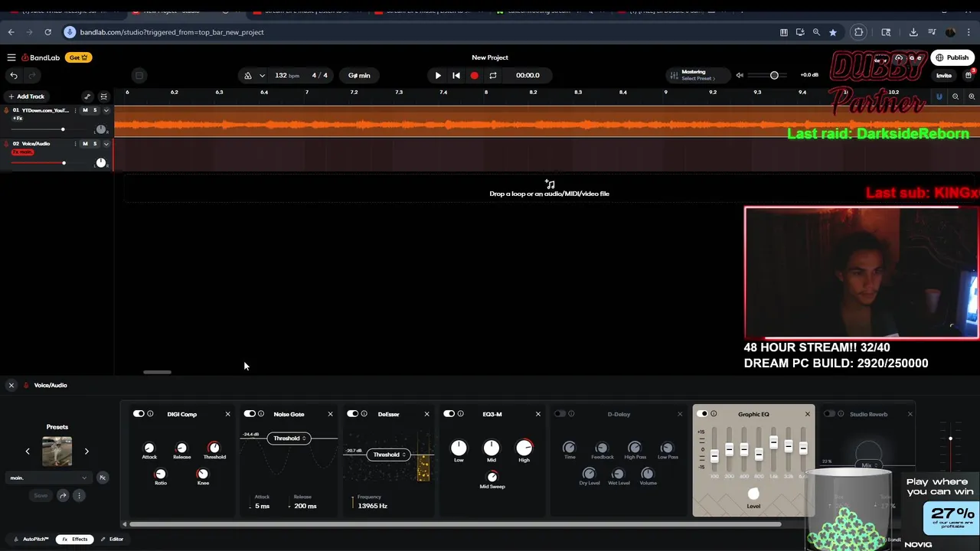Remove the DIGI Comp effect
The image size is (980, 551).
(227, 414)
